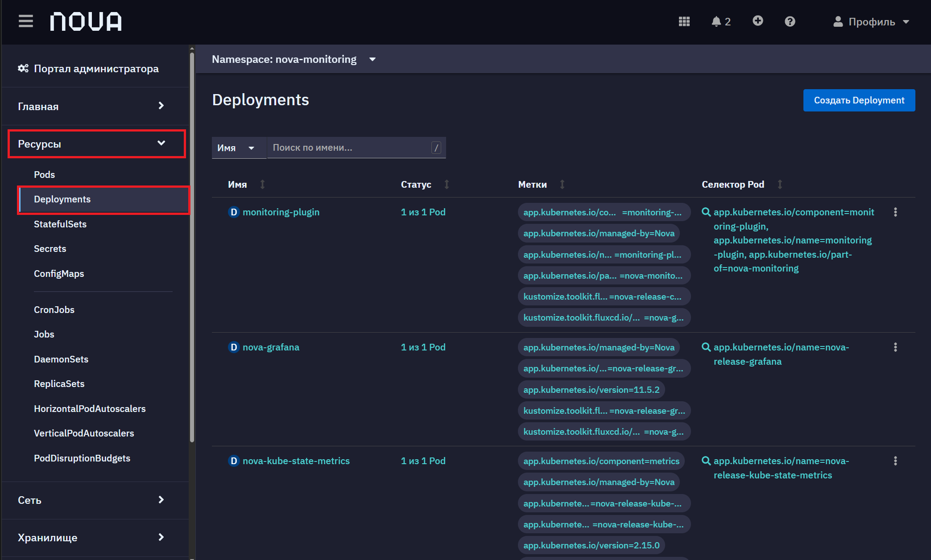Open selector app.kubernetes.io/name=nova-release-grafana
This screenshot has height=560, width=931.
tap(781, 354)
